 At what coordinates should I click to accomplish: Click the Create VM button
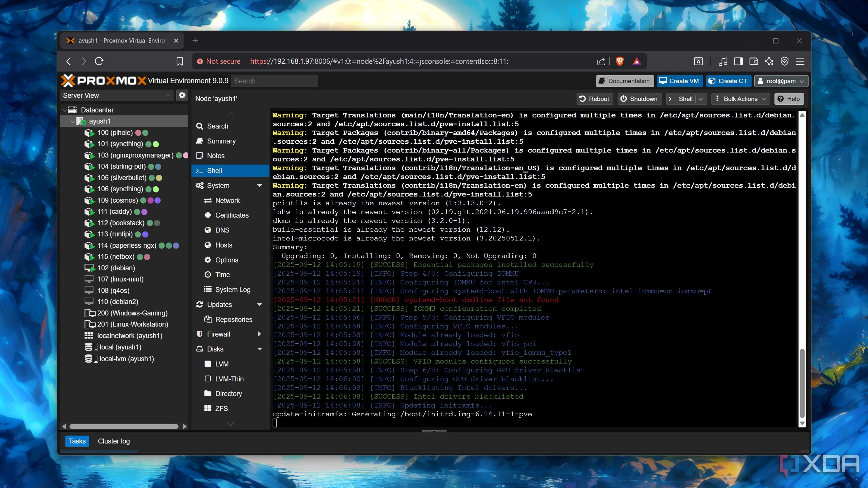tap(679, 81)
